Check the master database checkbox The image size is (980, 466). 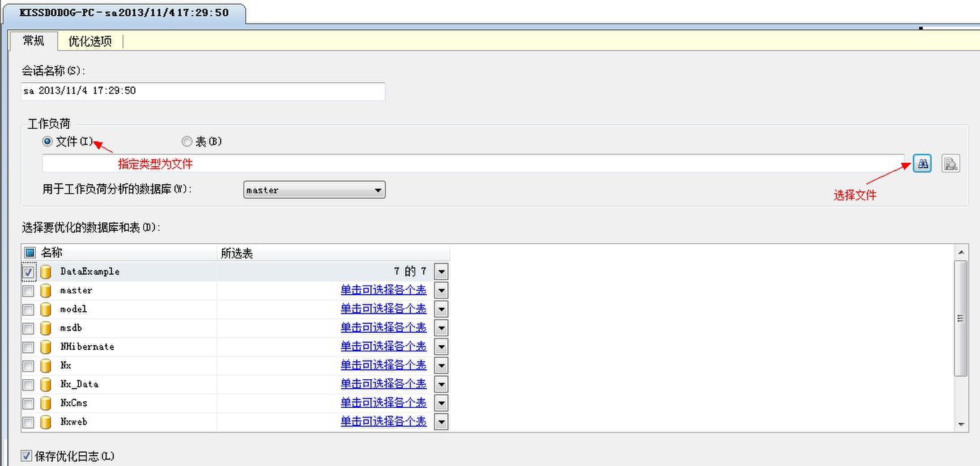click(28, 291)
